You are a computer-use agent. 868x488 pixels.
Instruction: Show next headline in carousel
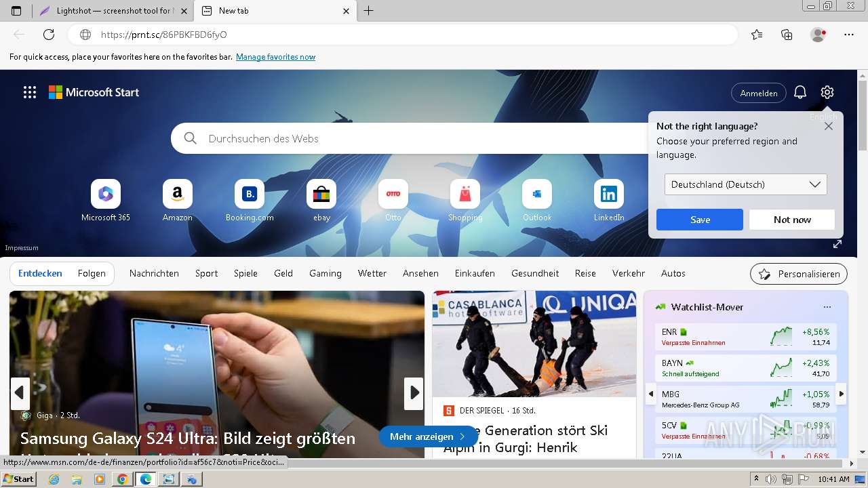coord(414,393)
